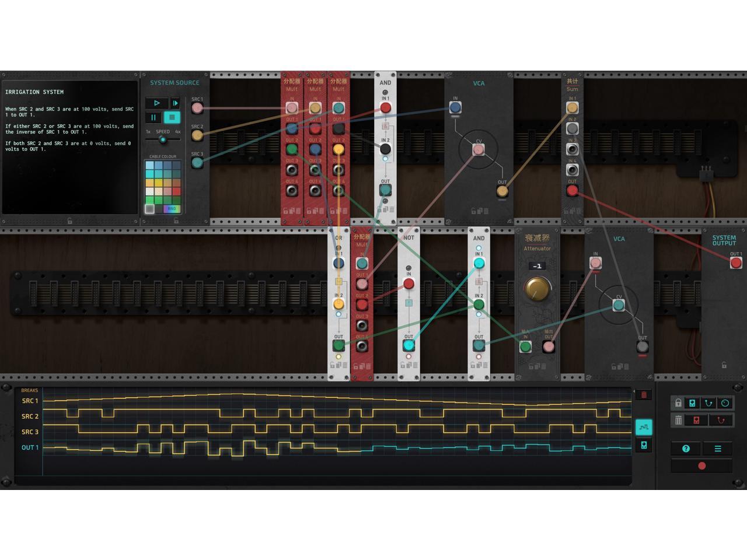Click the pink OUT jack on the Attenuator
Viewport: 747px width, 560px height.
pyautogui.click(x=549, y=347)
